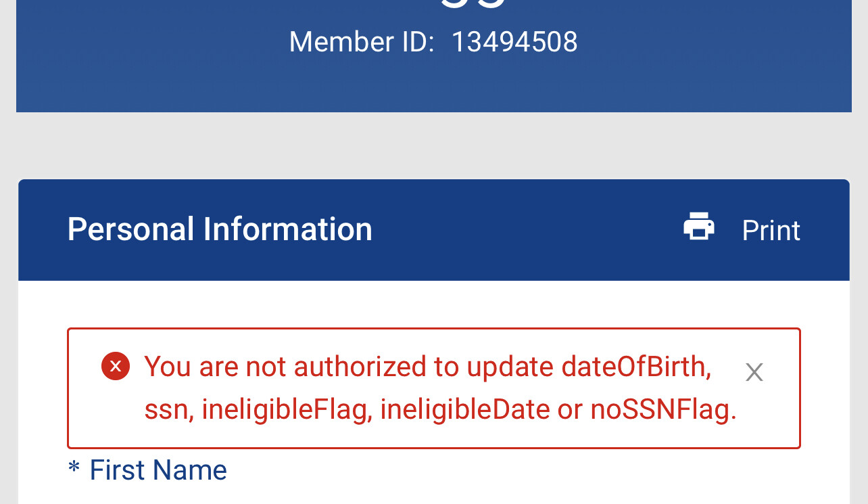Click the Print label

pyautogui.click(x=771, y=231)
